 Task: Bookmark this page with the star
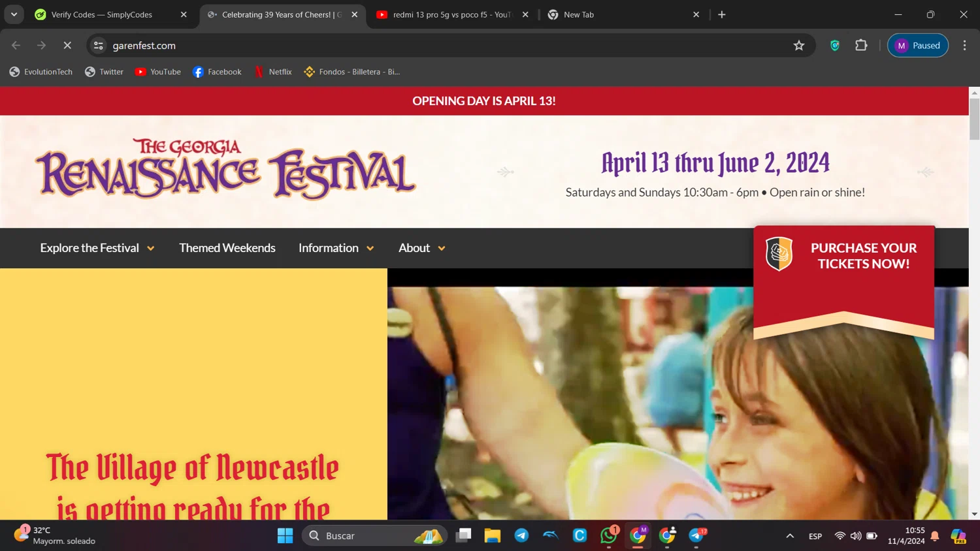pos(799,45)
